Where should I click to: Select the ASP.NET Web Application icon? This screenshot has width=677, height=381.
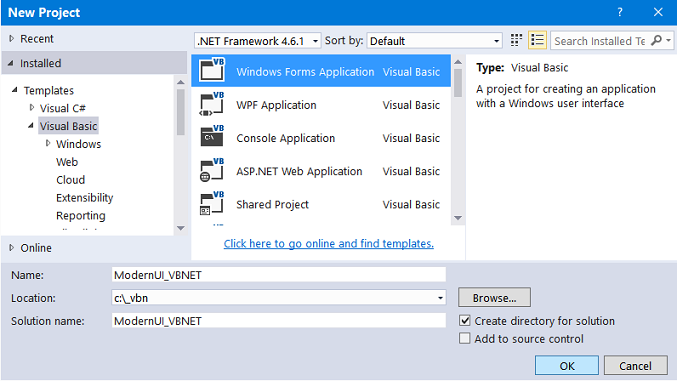click(212, 170)
